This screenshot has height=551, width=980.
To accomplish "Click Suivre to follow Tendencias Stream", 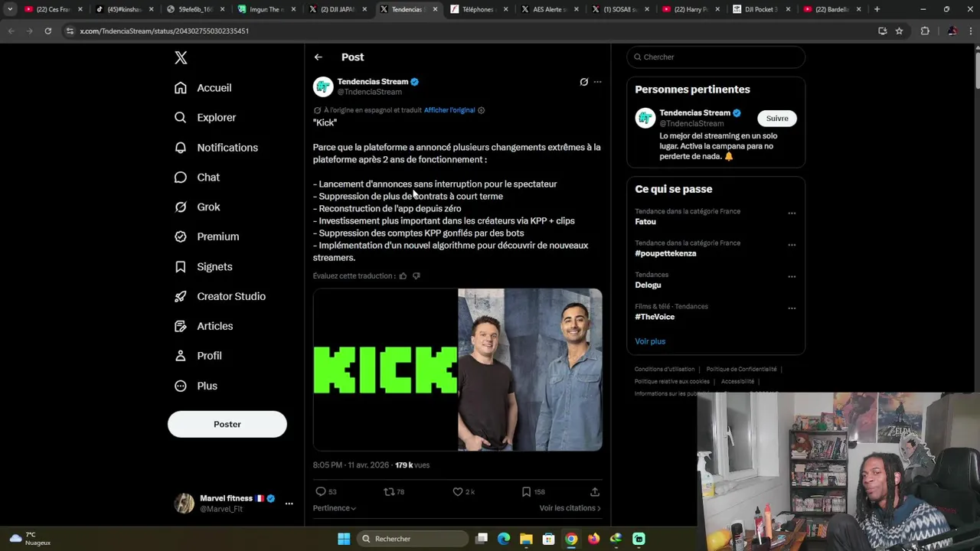I will click(x=777, y=119).
